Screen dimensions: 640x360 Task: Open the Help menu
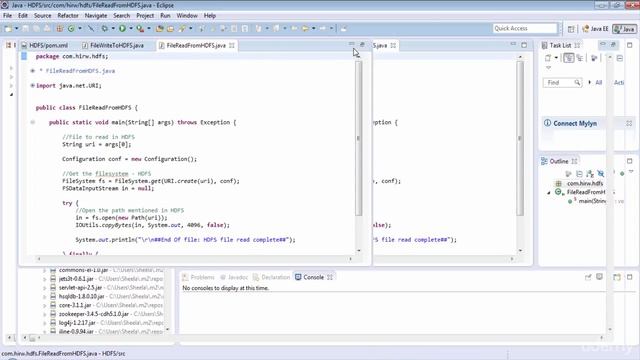[x=210, y=16]
